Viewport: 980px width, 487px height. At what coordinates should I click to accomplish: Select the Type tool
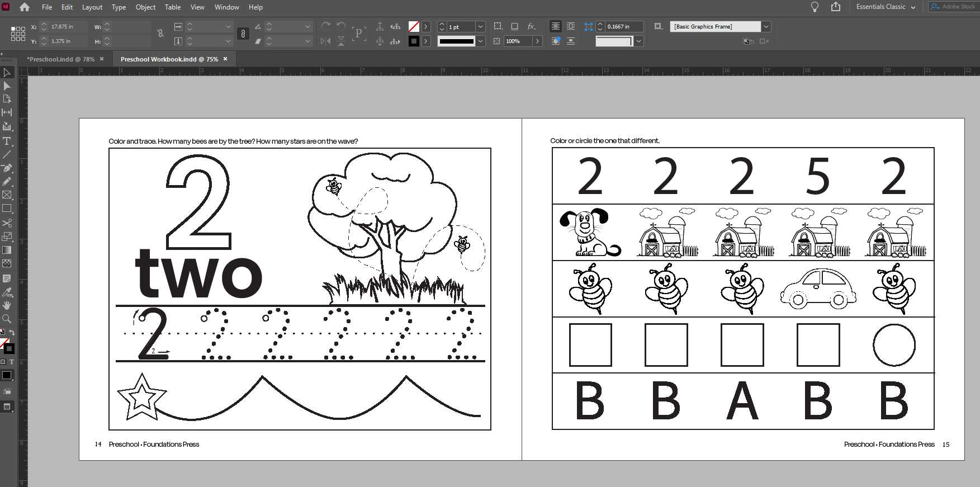pyautogui.click(x=7, y=141)
